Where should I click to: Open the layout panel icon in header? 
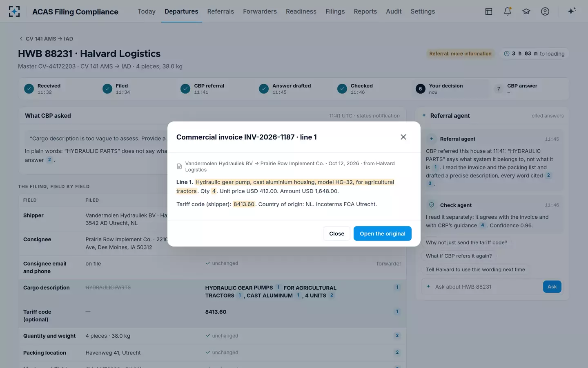[489, 11]
